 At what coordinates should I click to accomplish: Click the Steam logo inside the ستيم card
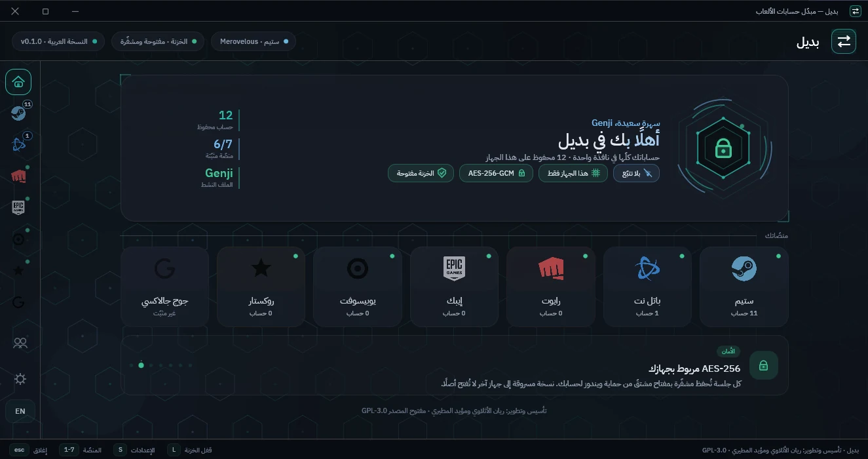tap(744, 268)
